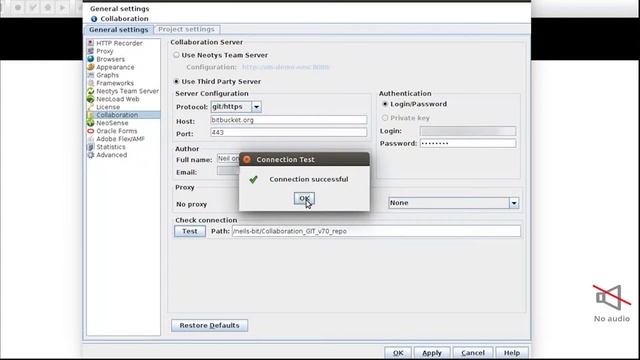Click the Frameworks icon
This screenshot has width=640, height=360.
(x=91, y=83)
